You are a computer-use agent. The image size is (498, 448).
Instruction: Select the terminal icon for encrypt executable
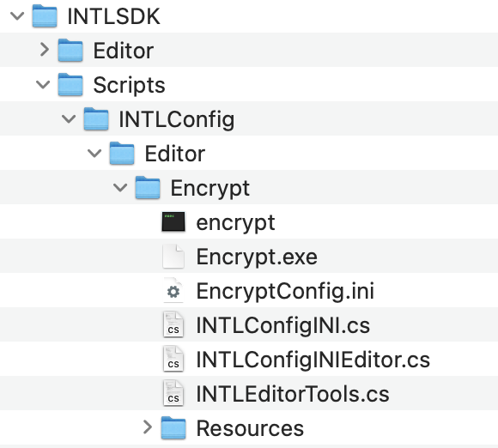point(173,222)
